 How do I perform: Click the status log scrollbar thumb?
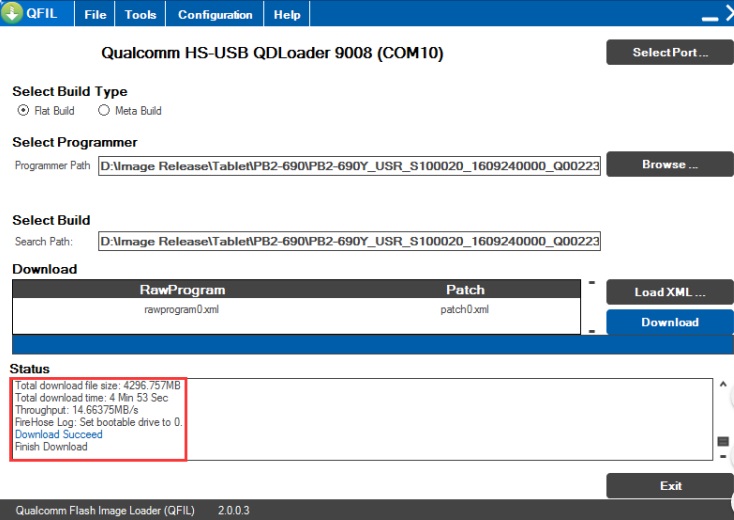tap(723, 441)
